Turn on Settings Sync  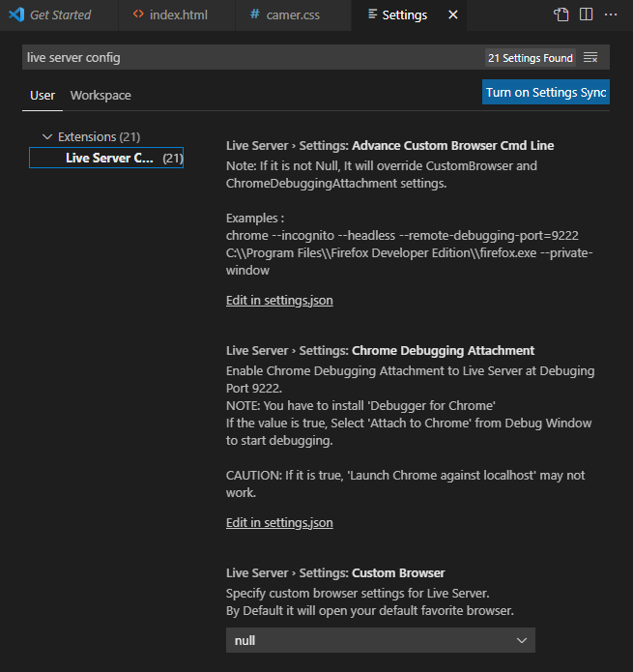tap(546, 92)
